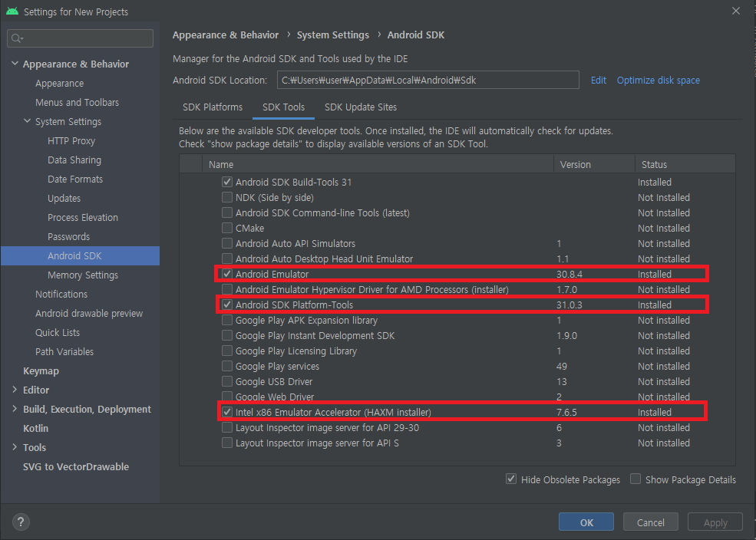
Task: Select Android drawable preview item
Action: coord(89,314)
